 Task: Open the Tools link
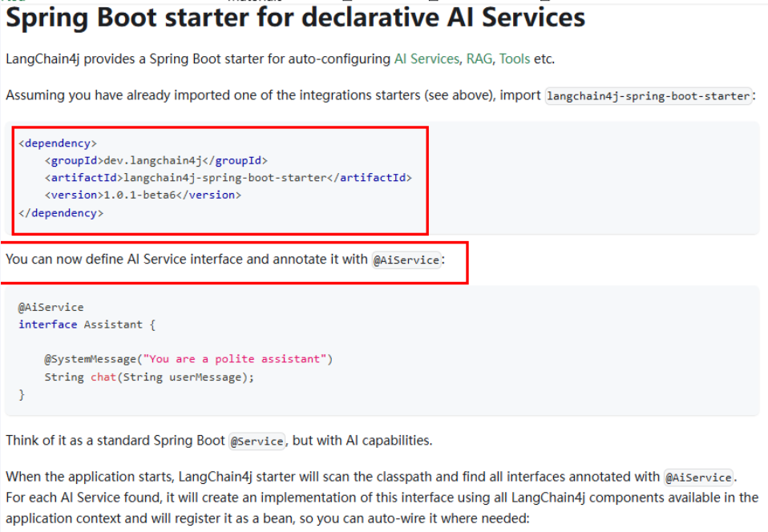[515, 59]
